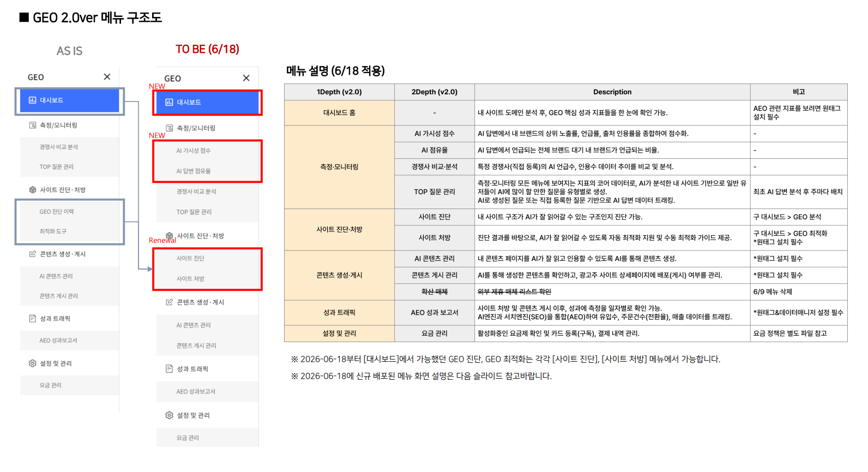Click 성과 트래픽 label in AS IS menu
868x472 pixels.
click(55, 319)
